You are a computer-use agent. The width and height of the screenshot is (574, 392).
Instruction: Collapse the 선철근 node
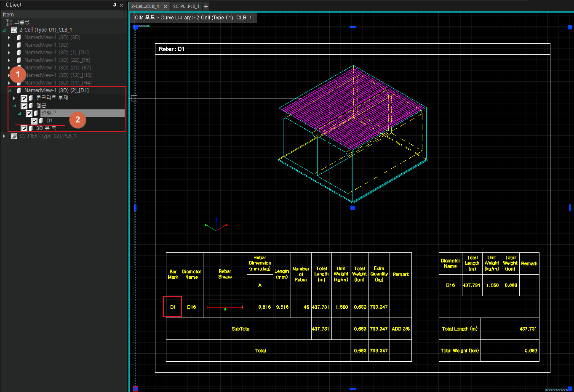click(19, 113)
